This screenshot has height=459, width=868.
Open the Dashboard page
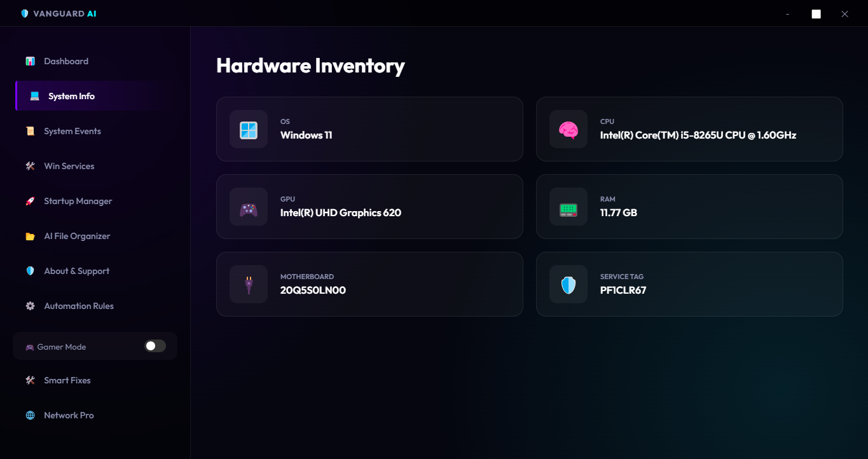click(x=95, y=61)
